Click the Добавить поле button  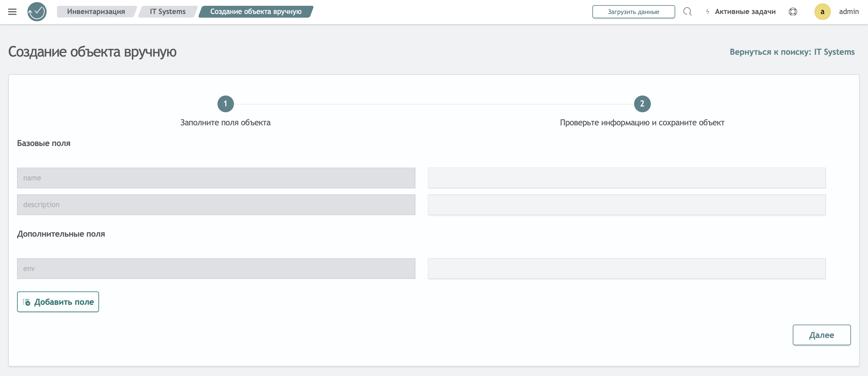pos(58,302)
